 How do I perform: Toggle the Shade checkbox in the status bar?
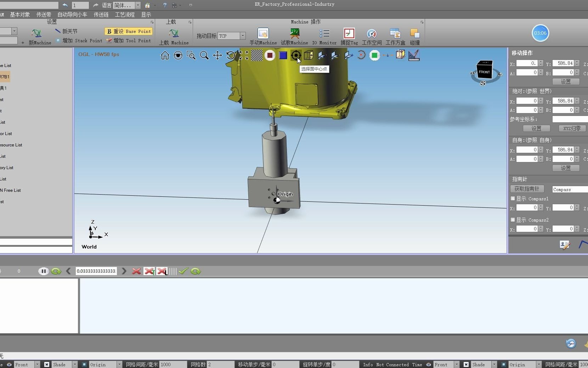tap(46, 364)
